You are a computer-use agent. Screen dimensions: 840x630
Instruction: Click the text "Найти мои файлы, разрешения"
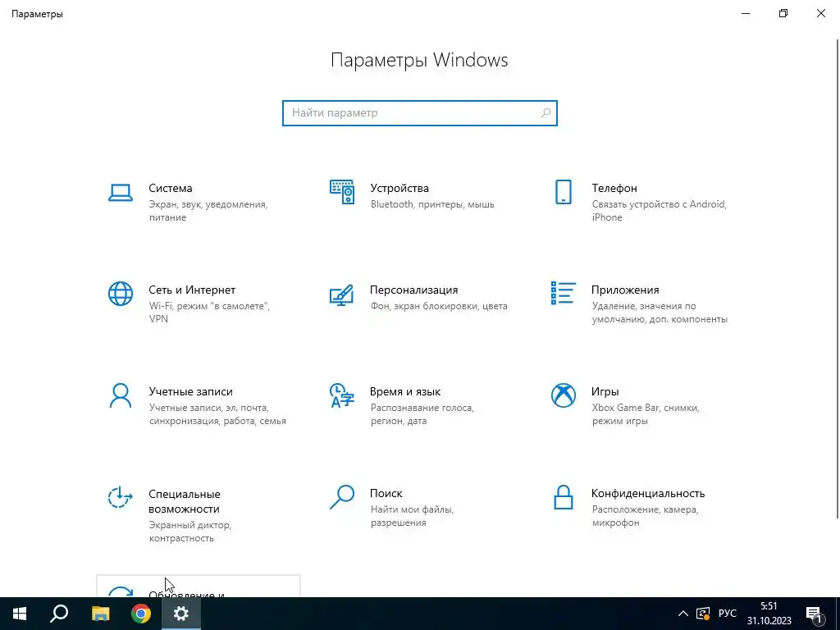(412, 516)
